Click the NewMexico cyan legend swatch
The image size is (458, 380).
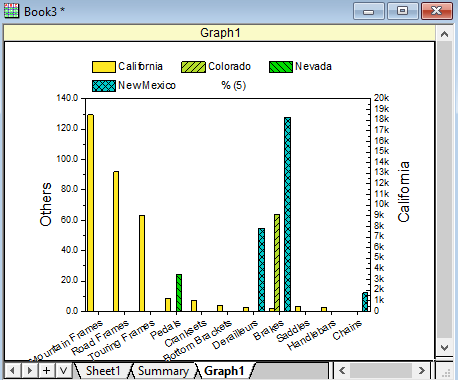click(104, 86)
